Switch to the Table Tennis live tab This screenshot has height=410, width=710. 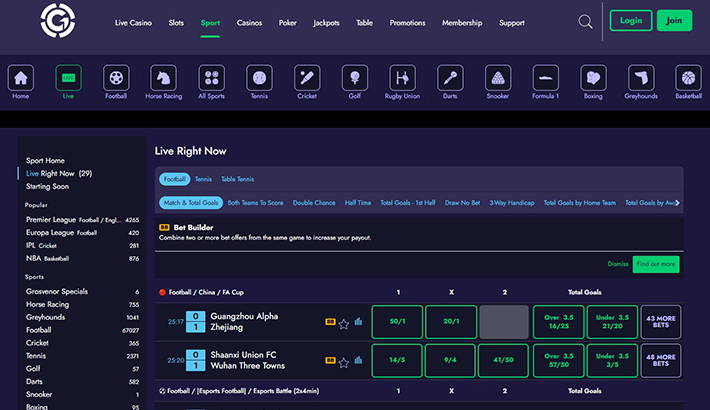pyautogui.click(x=237, y=179)
